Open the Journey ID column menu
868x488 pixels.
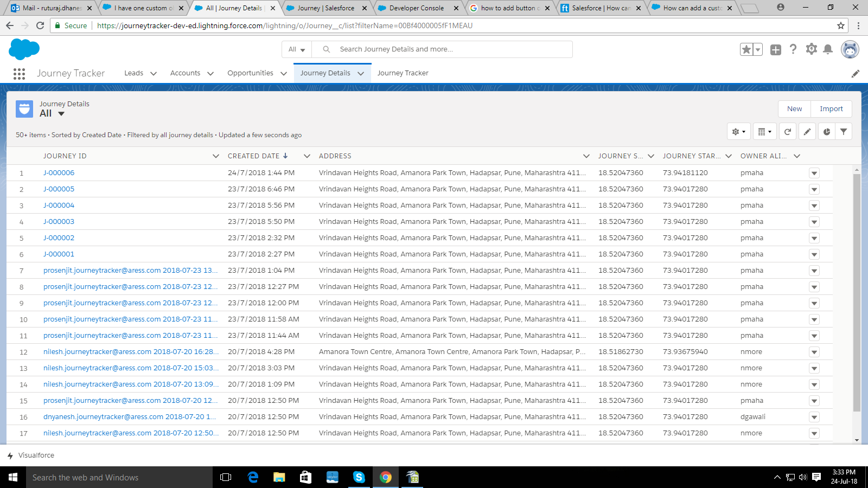pyautogui.click(x=216, y=156)
